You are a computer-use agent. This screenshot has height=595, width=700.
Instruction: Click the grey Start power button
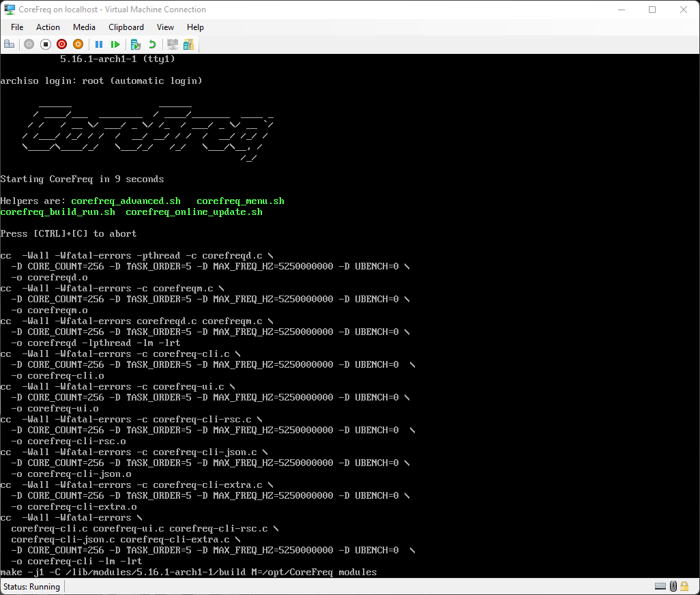tap(29, 44)
